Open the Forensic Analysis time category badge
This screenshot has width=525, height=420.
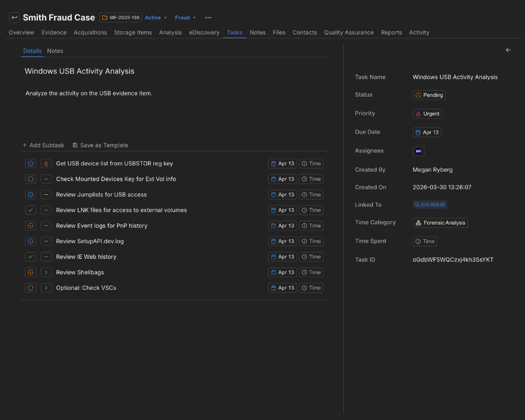(x=440, y=223)
